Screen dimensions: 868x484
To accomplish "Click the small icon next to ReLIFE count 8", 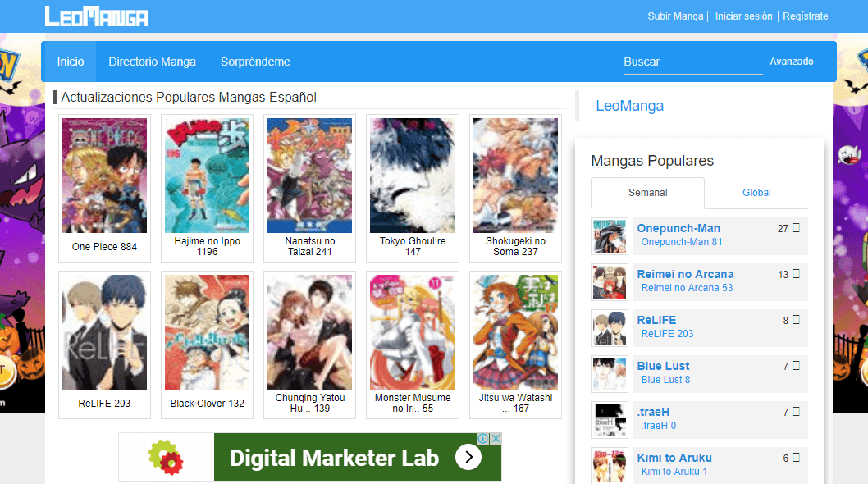I will tap(796, 320).
